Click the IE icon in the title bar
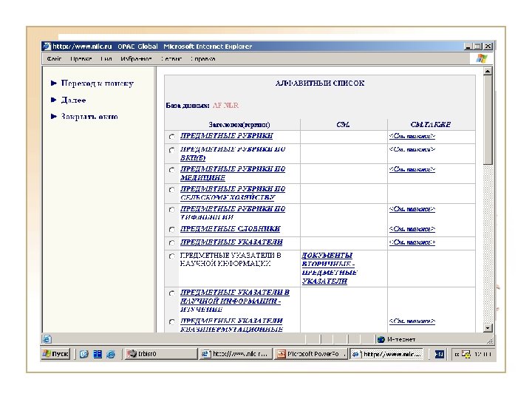 (x=47, y=46)
